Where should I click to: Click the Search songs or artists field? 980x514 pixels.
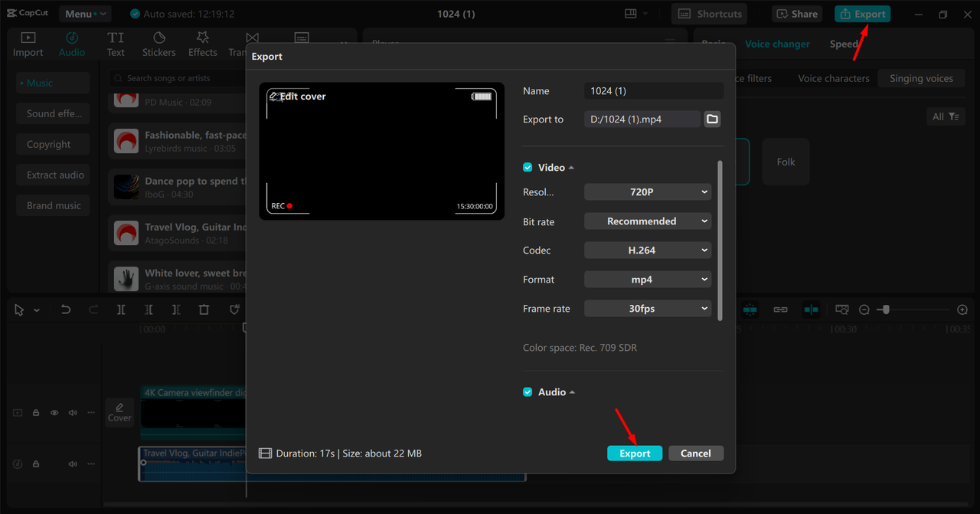176,78
